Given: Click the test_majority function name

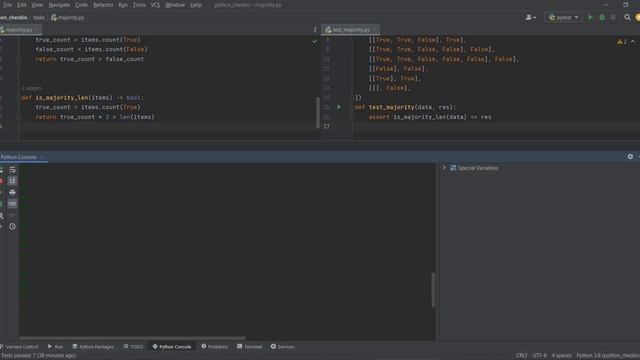Looking at the screenshot, I should click(391, 107).
